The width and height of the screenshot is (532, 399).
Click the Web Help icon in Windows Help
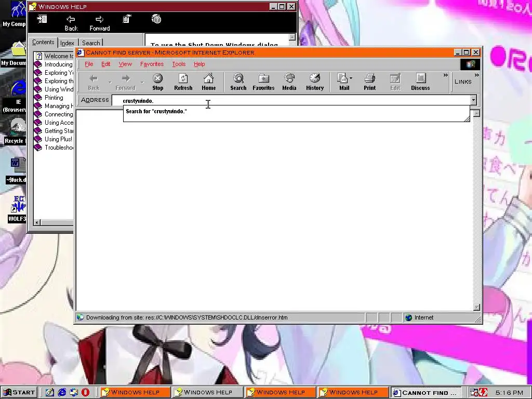[156, 19]
